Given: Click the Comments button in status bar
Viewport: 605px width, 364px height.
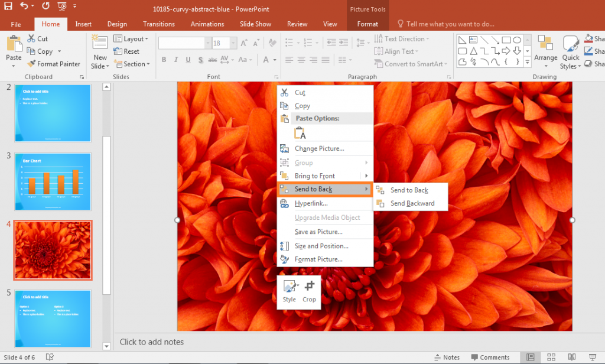Looking at the screenshot, I should (x=490, y=357).
